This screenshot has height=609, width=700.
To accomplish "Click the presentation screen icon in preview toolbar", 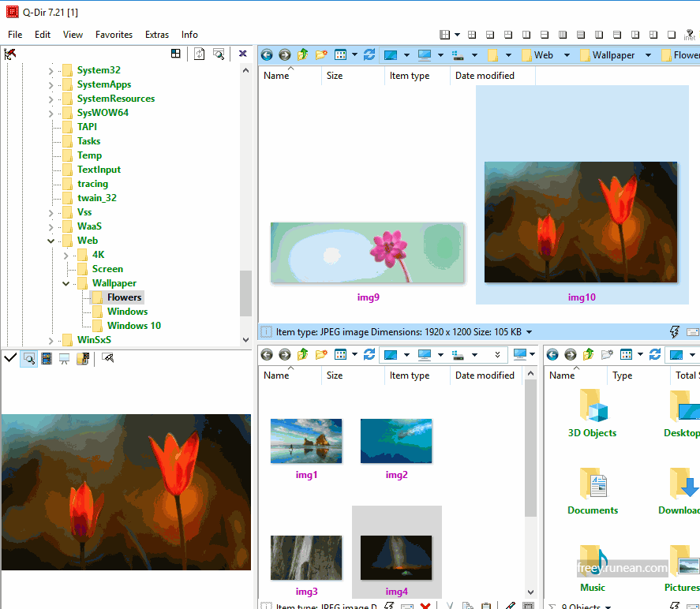I will pyautogui.click(x=64, y=359).
